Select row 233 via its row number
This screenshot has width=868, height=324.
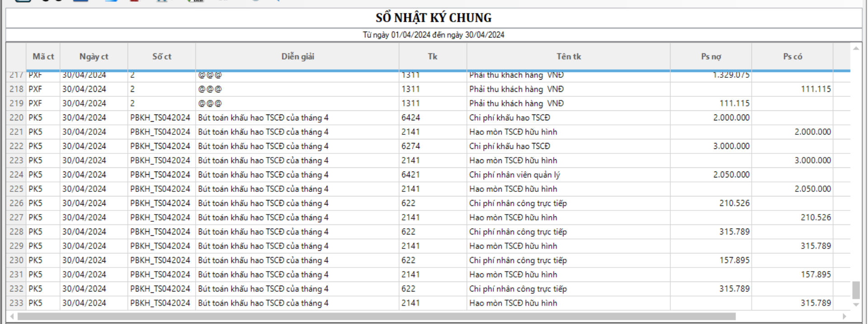[x=16, y=303]
